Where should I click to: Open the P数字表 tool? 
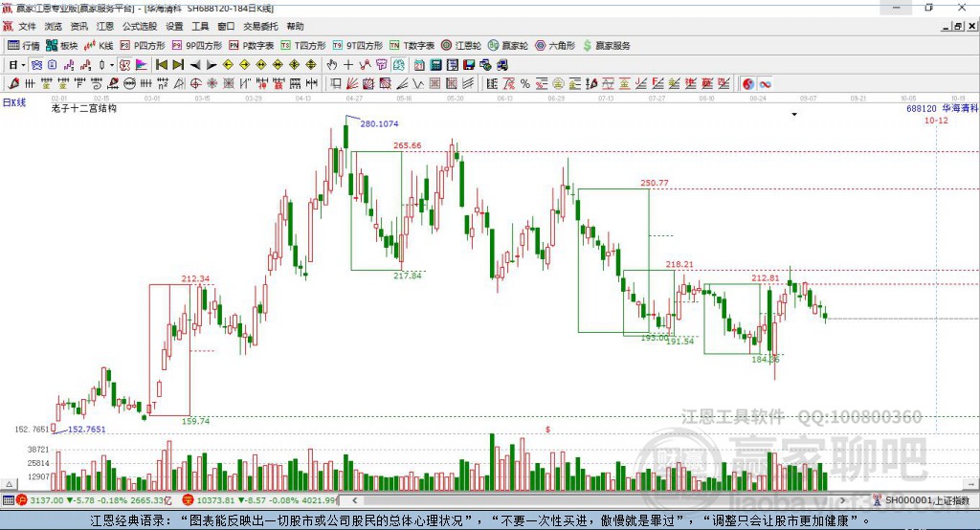(252, 46)
